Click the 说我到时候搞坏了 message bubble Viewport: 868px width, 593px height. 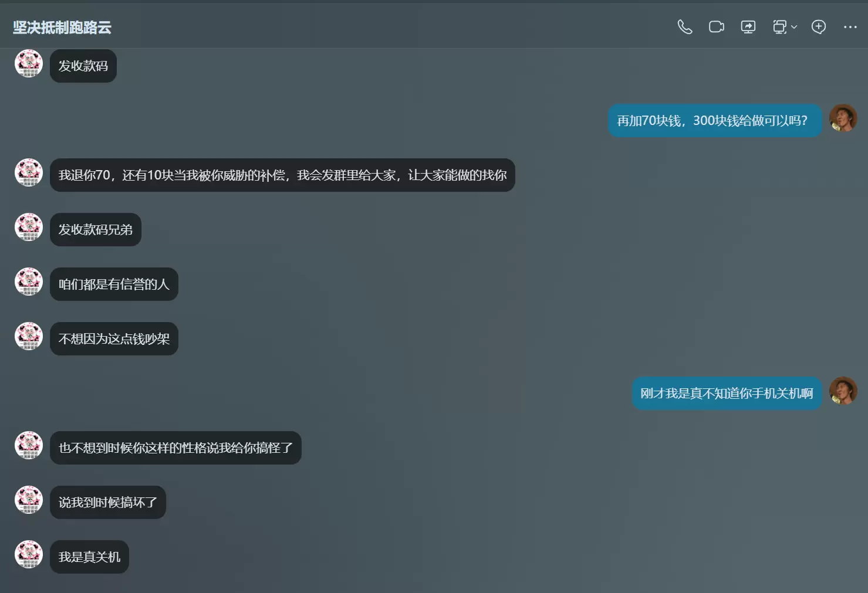click(108, 503)
